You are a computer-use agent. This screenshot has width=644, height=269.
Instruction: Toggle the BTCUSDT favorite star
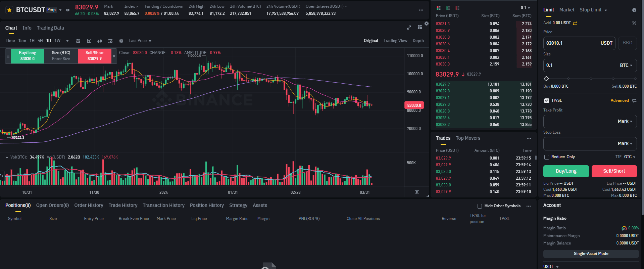(x=9, y=10)
